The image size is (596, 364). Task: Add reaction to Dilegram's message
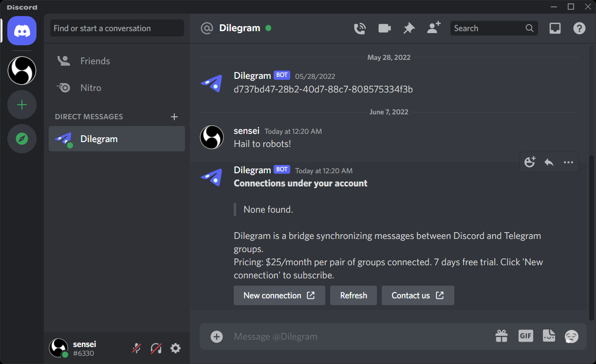point(530,162)
